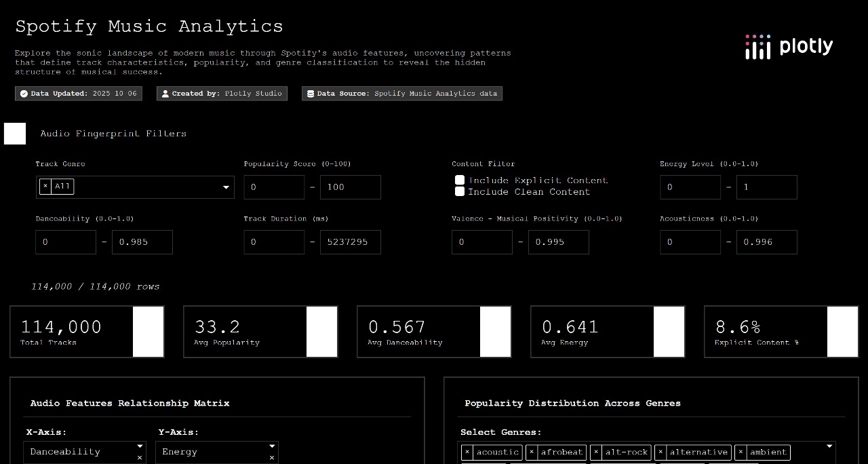
Task: Click the '0.567' Avg Danceability value
Action: click(397, 327)
